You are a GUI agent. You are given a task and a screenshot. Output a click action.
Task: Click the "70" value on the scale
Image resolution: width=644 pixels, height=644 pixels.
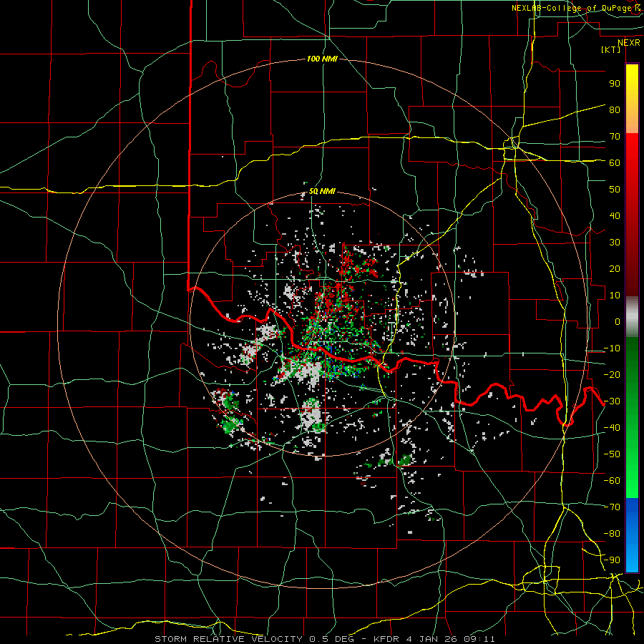point(615,137)
